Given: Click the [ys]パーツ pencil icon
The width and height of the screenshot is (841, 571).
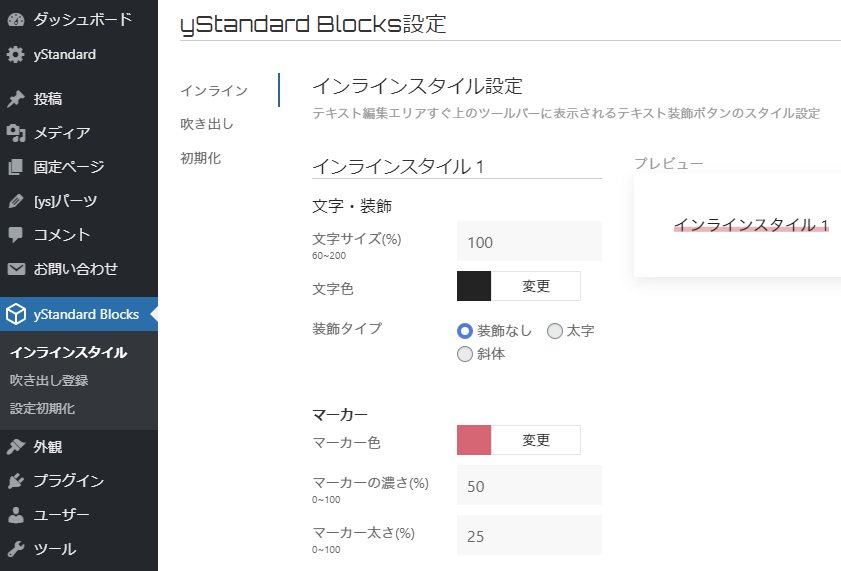Looking at the screenshot, I should click(16, 201).
